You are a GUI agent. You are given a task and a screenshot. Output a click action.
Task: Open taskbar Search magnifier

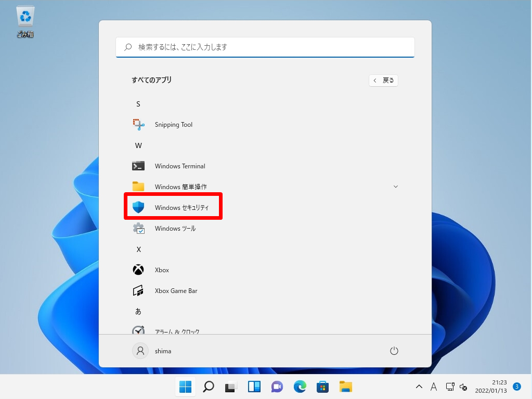coord(209,387)
